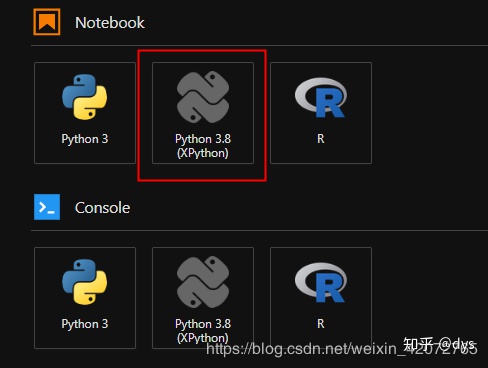Click the Notebook section heading text
488x368 pixels.
pos(110,23)
